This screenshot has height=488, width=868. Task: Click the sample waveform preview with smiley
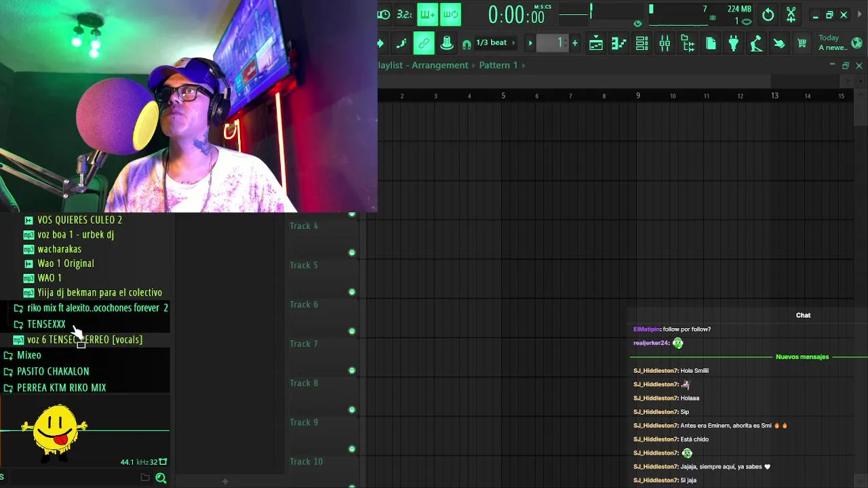(85, 431)
